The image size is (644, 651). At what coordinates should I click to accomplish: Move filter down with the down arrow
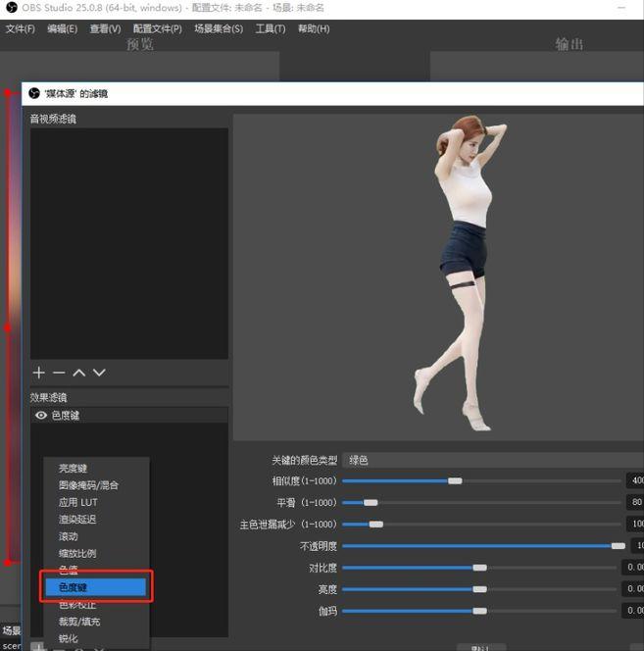(x=99, y=373)
